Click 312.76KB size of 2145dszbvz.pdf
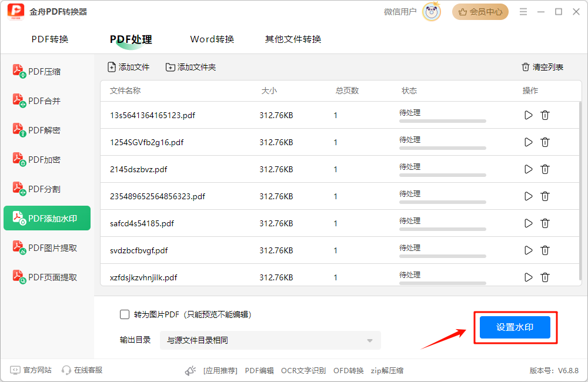The height and width of the screenshot is (382, 588). coord(276,169)
